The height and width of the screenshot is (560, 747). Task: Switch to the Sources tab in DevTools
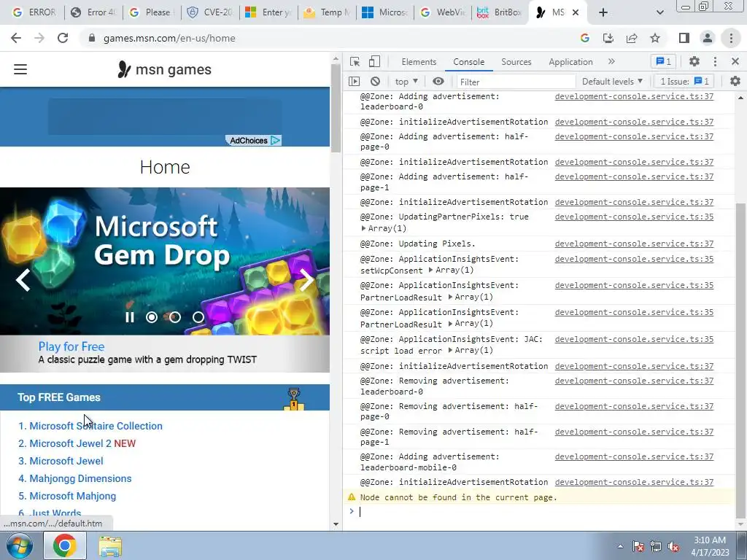pos(516,62)
